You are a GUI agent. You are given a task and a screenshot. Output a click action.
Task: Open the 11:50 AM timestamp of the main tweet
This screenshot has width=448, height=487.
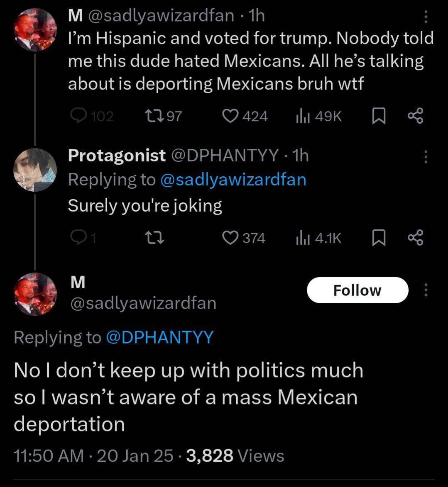pos(49,455)
